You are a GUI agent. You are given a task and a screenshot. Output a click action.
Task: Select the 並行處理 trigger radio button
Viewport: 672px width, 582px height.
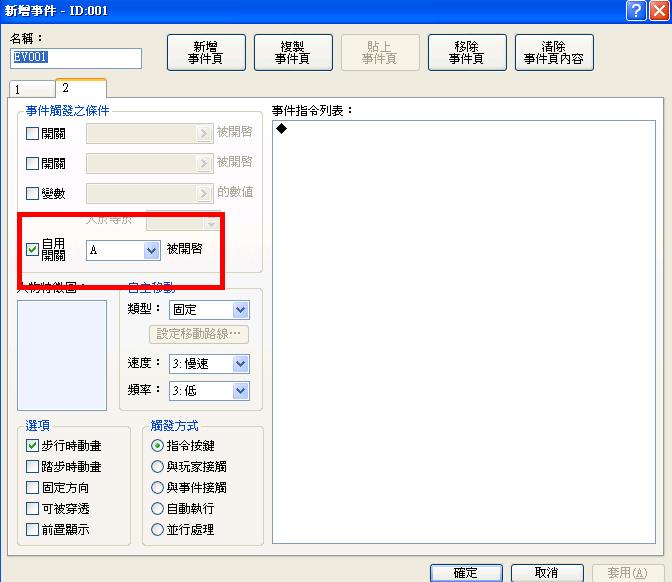[x=157, y=529]
